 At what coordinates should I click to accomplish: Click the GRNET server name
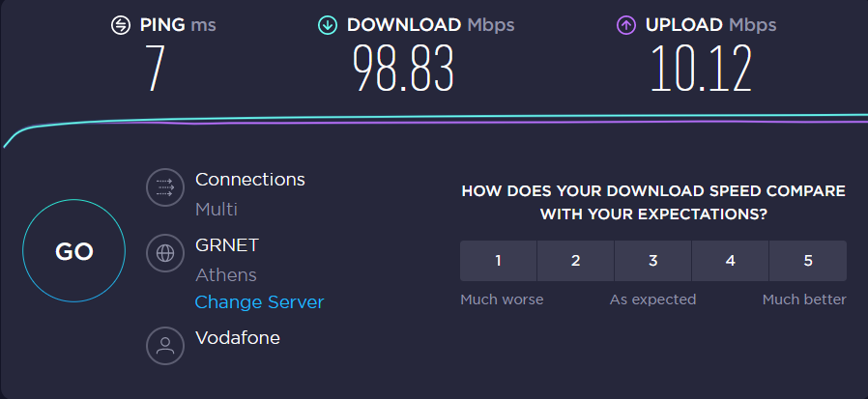point(227,245)
